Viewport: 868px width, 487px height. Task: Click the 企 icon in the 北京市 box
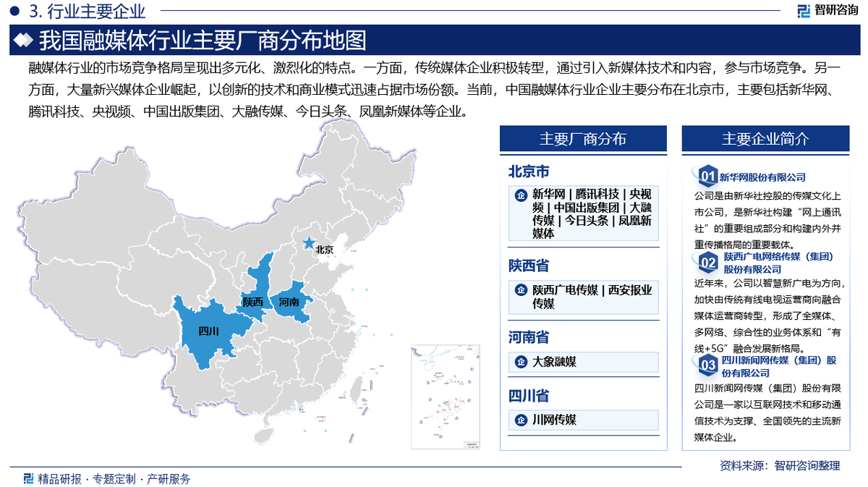click(521, 195)
